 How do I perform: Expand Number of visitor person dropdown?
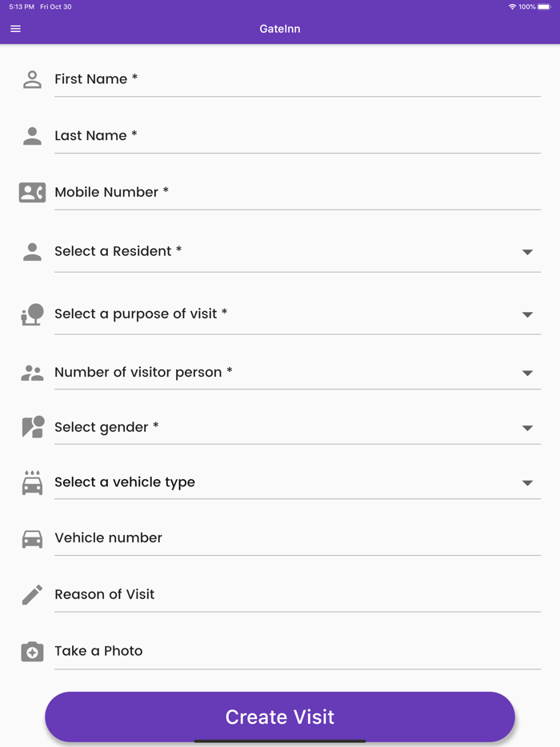527,373
